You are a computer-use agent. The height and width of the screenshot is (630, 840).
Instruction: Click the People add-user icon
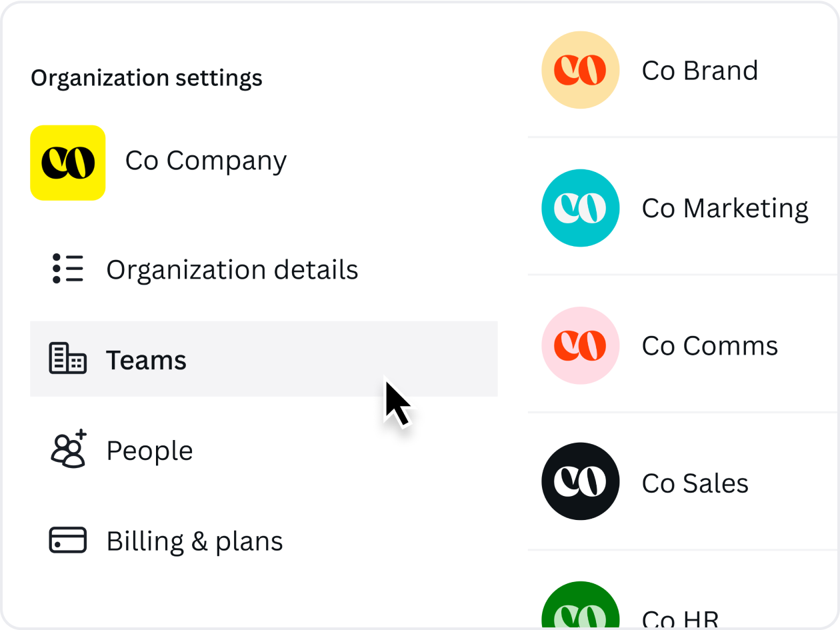tap(69, 449)
